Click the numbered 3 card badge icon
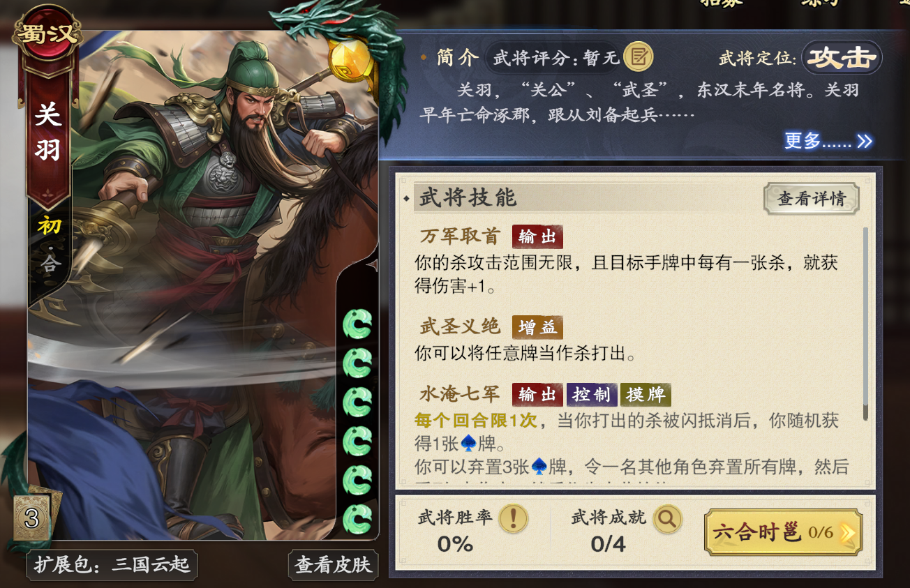The image size is (910, 588). [x=31, y=517]
